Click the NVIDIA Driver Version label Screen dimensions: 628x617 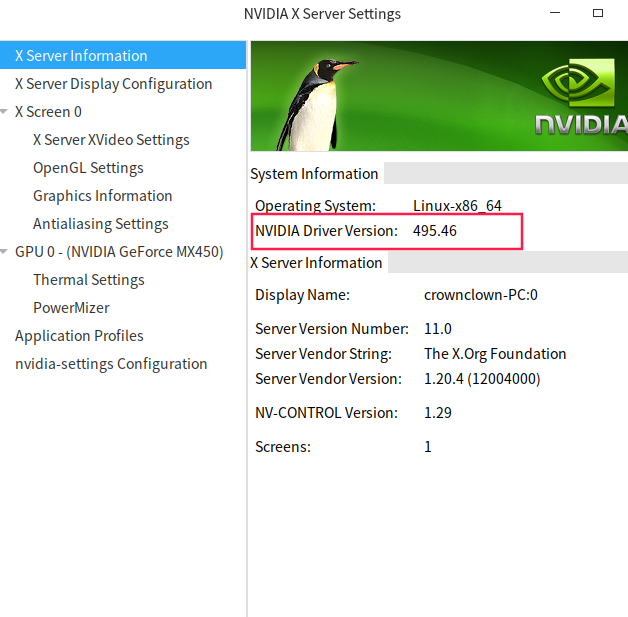[326, 231]
